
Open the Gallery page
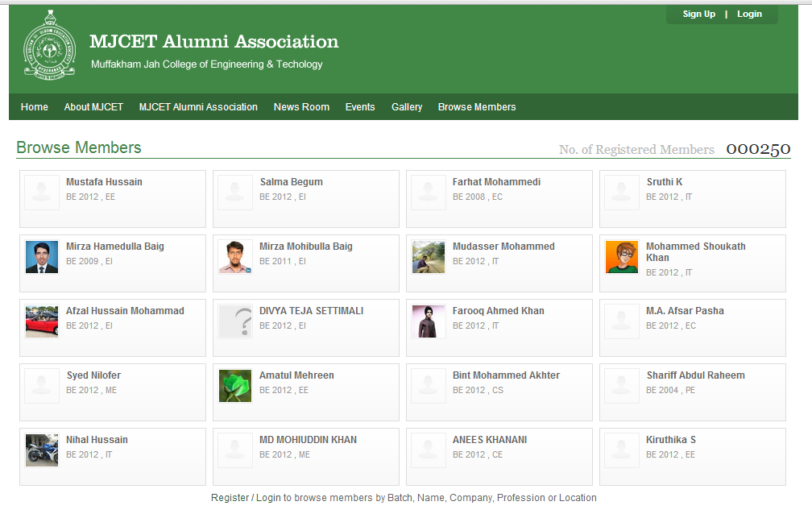(x=407, y=106)
